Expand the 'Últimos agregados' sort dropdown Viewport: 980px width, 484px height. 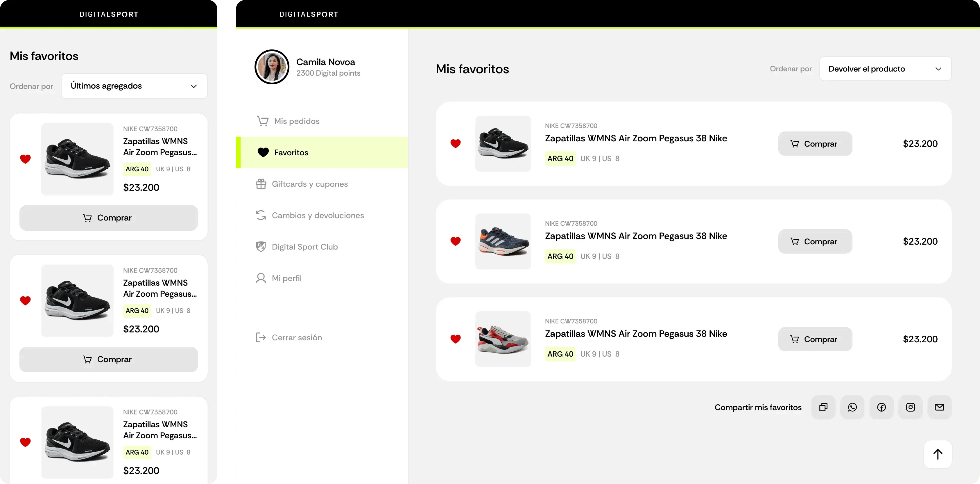click(134, 86)
